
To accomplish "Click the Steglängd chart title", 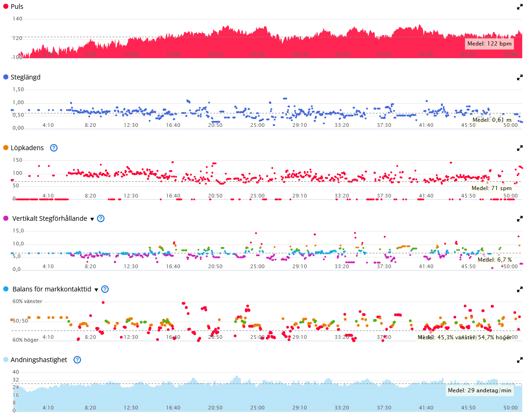I will coord(26,77).
